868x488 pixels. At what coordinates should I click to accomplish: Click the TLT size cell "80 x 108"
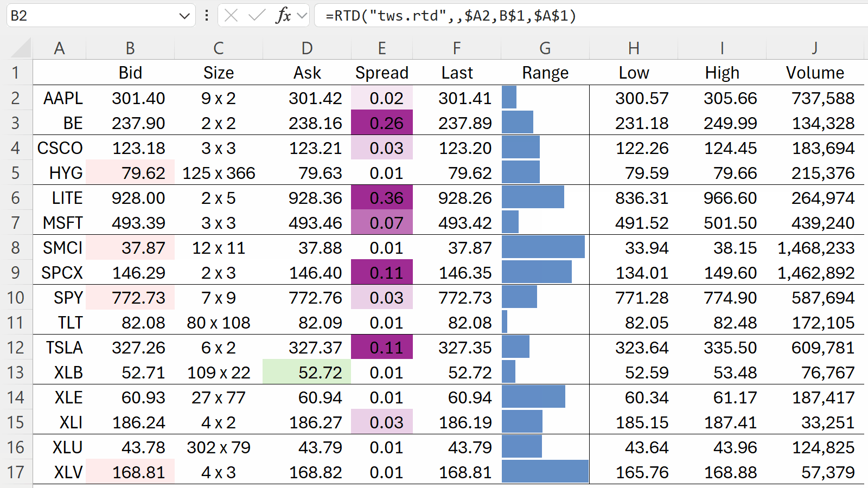219,322
